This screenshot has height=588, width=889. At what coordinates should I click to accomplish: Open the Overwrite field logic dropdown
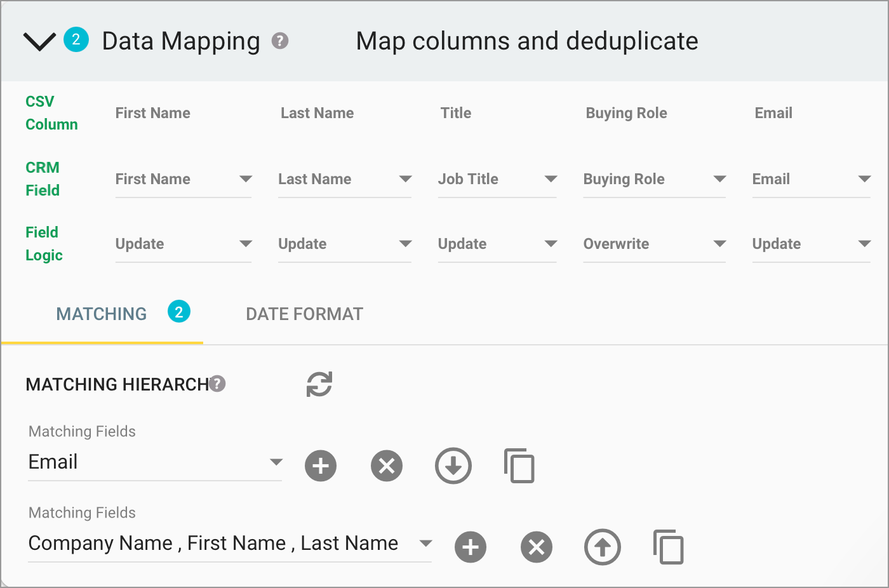coord(655,244)
